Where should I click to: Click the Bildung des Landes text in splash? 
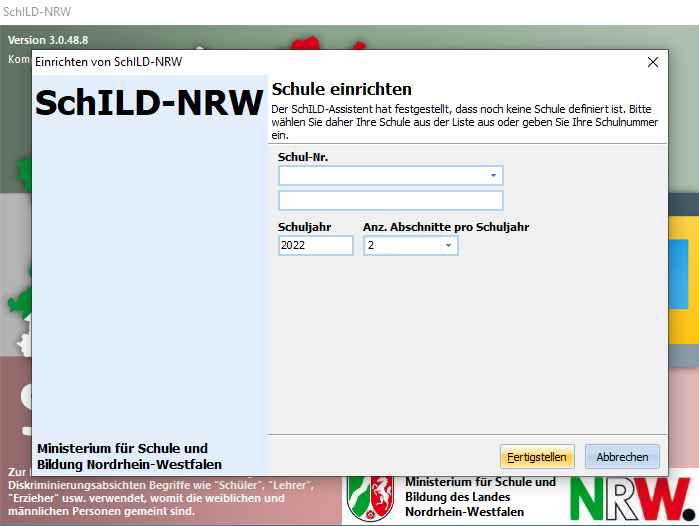click(457, 497)
